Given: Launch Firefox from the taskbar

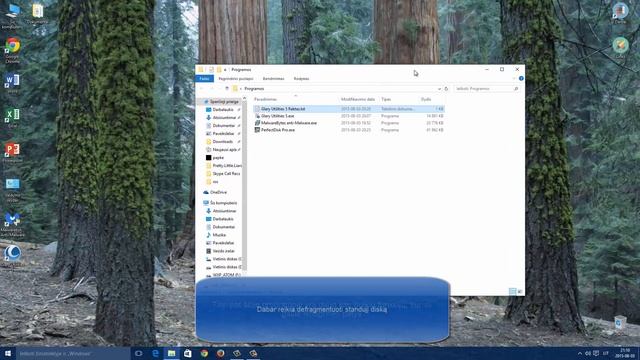Looking at the screenshot, I should pyautogui.click(x=220, y=353).
